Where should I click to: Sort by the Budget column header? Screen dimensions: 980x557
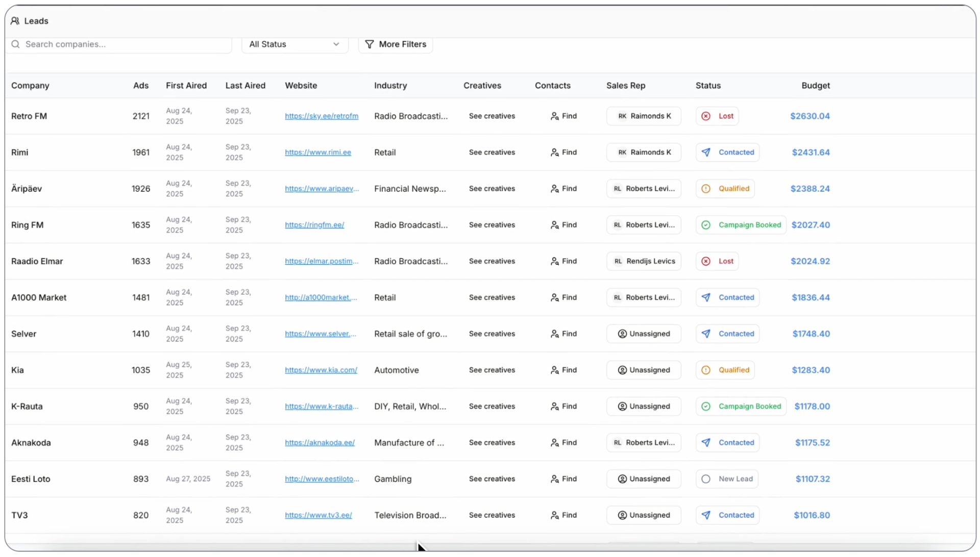click(x=815, y=86)
